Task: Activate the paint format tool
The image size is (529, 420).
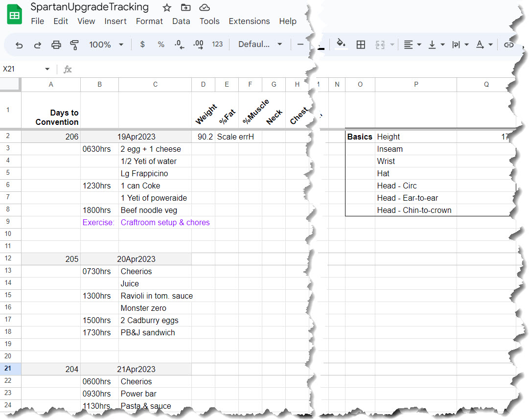Action: (74, 45)
